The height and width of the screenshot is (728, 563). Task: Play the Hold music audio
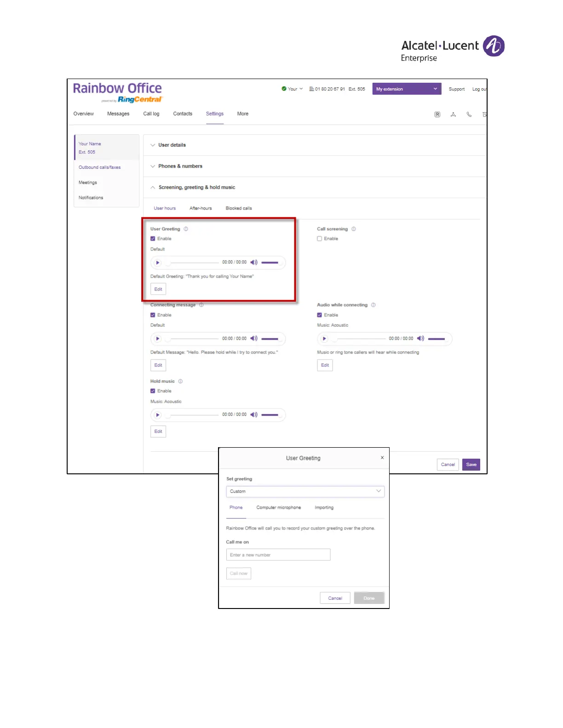pyautogui.click(x=158, y=415)
